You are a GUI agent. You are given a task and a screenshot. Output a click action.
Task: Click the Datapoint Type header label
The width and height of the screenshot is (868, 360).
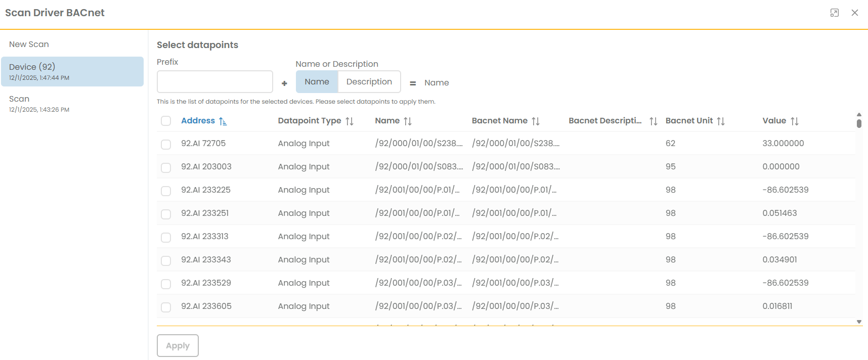310,121
